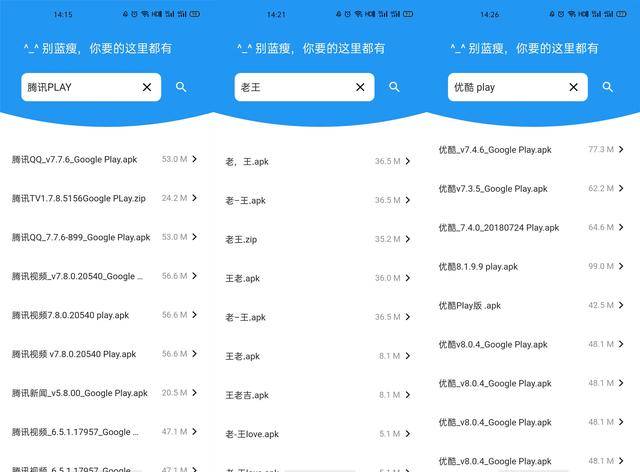The height and width of the screenshot is (472, 640).
Task: Select file 腾讯TV1.7.8.5156Google PLay.zip
Action: pos(78,198)
